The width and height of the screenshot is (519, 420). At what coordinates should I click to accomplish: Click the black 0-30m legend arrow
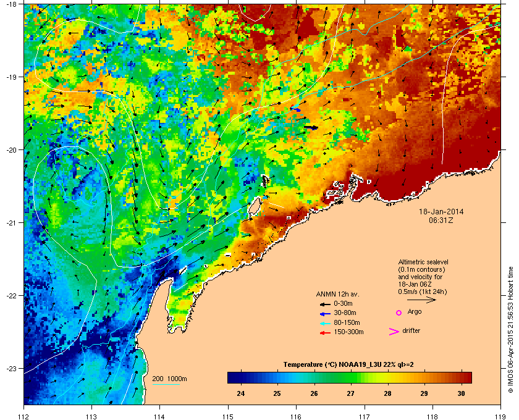[325, 304]
